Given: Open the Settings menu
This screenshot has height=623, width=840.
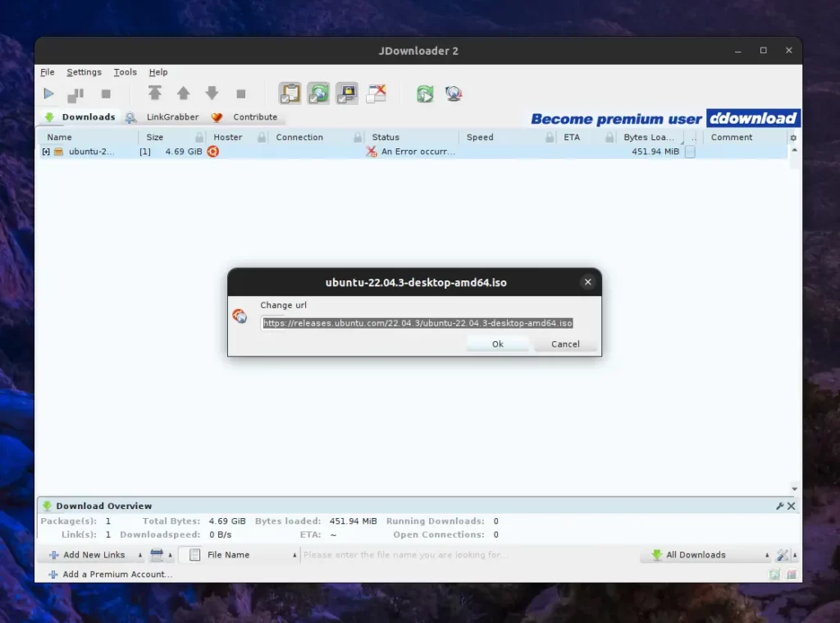Looking at the screenshot, I should pyautogui.click(x=84, y=71).
